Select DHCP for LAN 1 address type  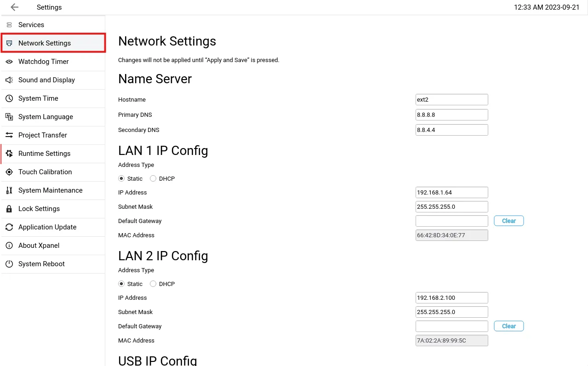153,178
